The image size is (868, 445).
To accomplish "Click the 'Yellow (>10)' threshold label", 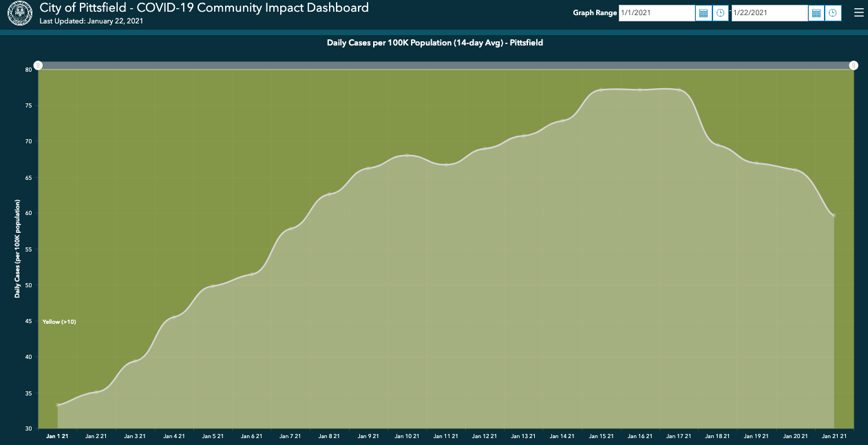I will [x=59, y=322].
